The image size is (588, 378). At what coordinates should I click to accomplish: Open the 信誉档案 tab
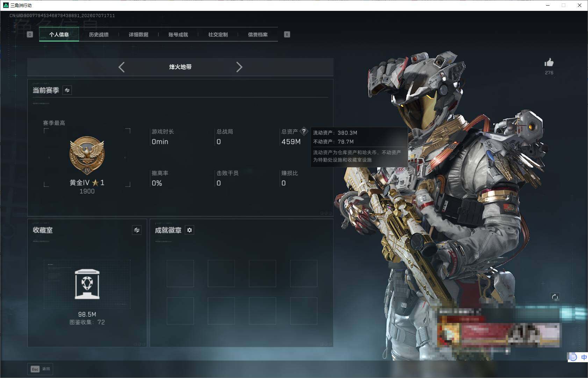point(258,35)
